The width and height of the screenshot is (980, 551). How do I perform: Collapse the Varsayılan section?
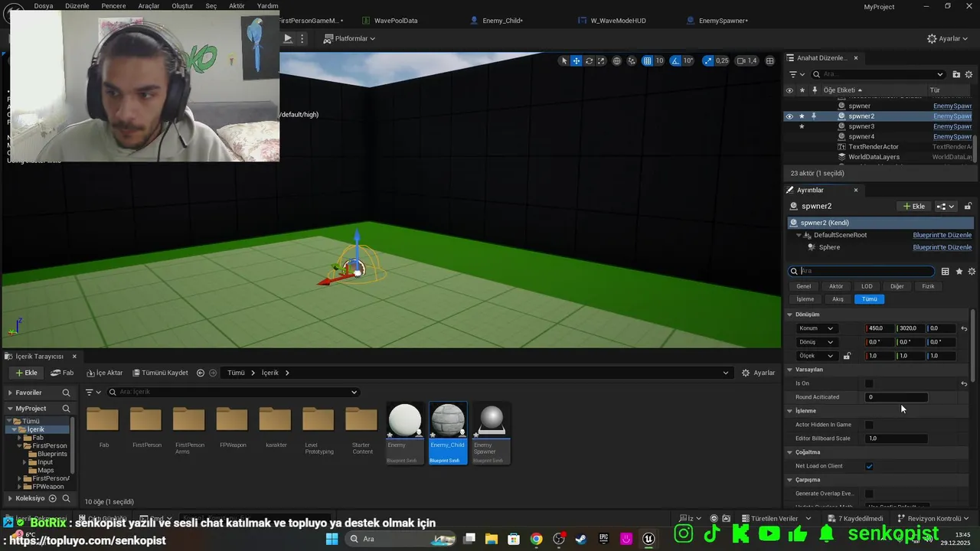pos(790,370)
